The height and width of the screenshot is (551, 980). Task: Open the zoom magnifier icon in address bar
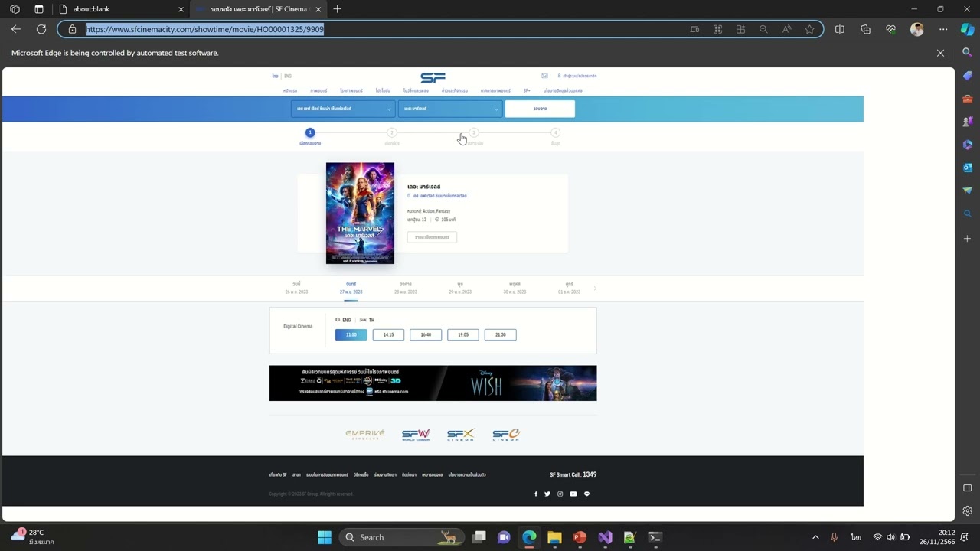point(763,29)
